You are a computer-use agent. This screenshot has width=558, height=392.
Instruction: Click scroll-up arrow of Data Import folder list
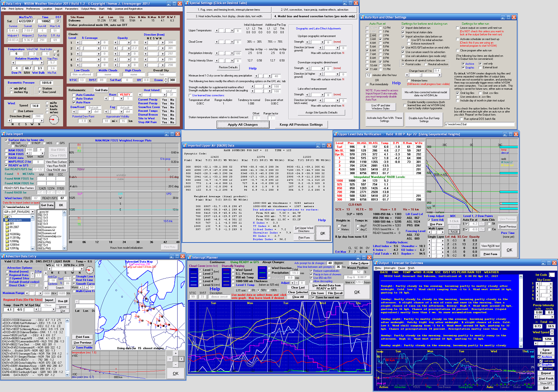[x=33, y=217]
